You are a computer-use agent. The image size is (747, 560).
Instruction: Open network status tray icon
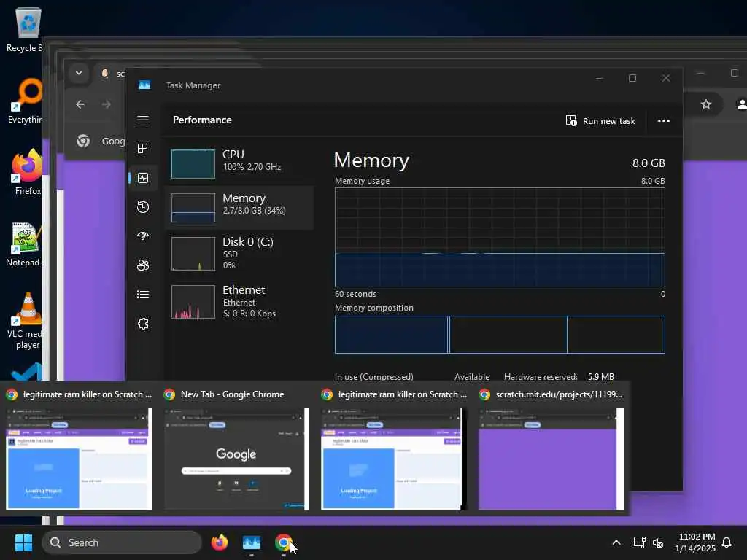click(x=639, y=542)
